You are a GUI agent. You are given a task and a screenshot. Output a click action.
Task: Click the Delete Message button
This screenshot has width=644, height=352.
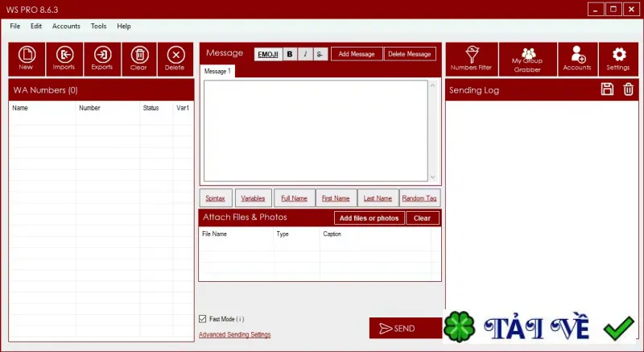pos(410,54)
